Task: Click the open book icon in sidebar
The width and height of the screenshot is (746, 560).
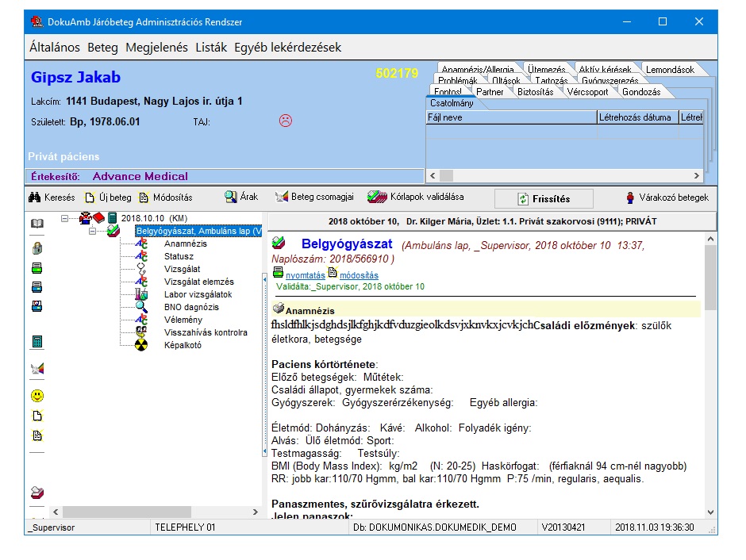Action: (37, 224)
